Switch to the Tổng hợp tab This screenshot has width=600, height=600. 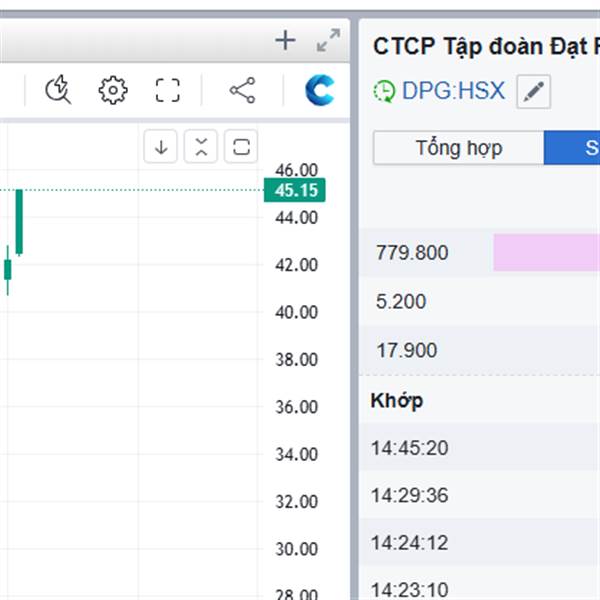(x=458, y=148)
